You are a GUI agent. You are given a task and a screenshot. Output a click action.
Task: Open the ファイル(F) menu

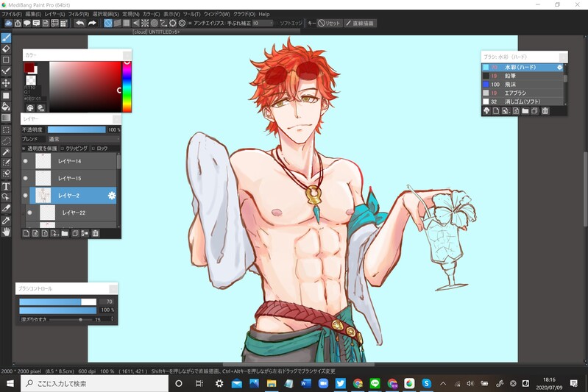[12, 14]
